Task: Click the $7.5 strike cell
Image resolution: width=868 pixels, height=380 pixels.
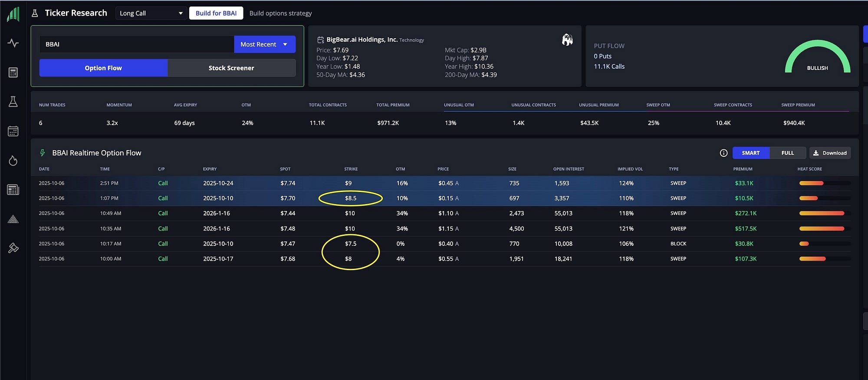Action: 351,244
